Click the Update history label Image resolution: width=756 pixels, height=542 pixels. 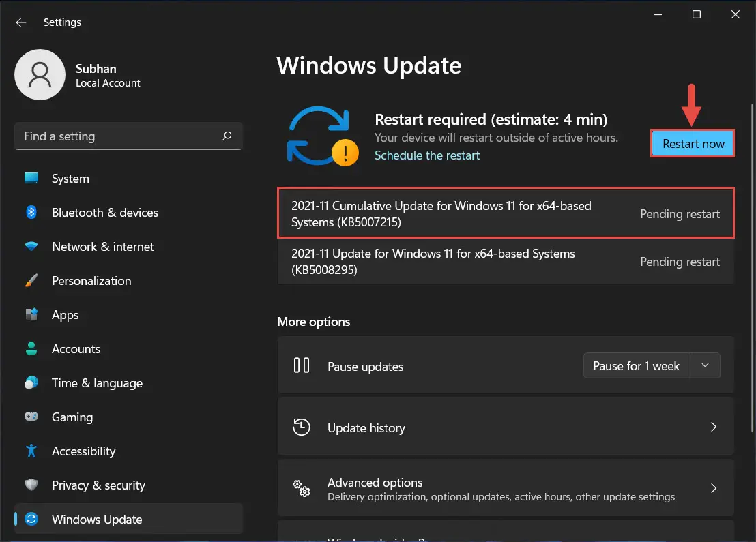[x=366, y=428]
